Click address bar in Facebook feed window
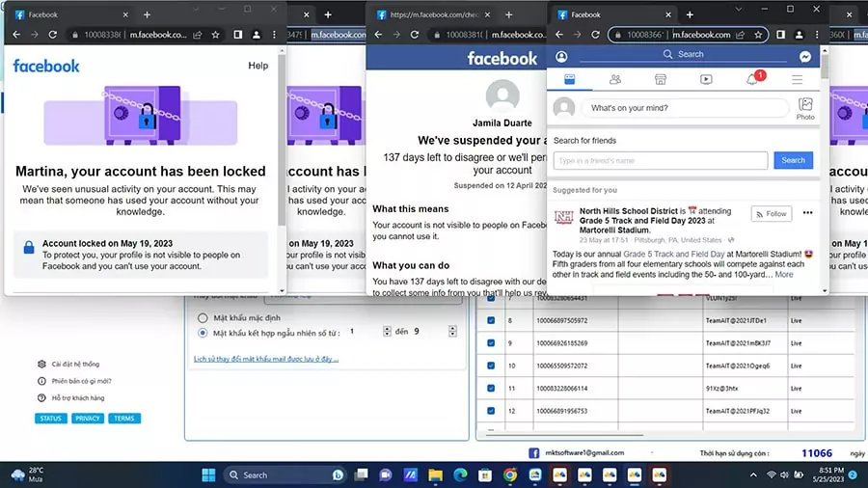This screenshot has width=868, height=488. [688, 35]
